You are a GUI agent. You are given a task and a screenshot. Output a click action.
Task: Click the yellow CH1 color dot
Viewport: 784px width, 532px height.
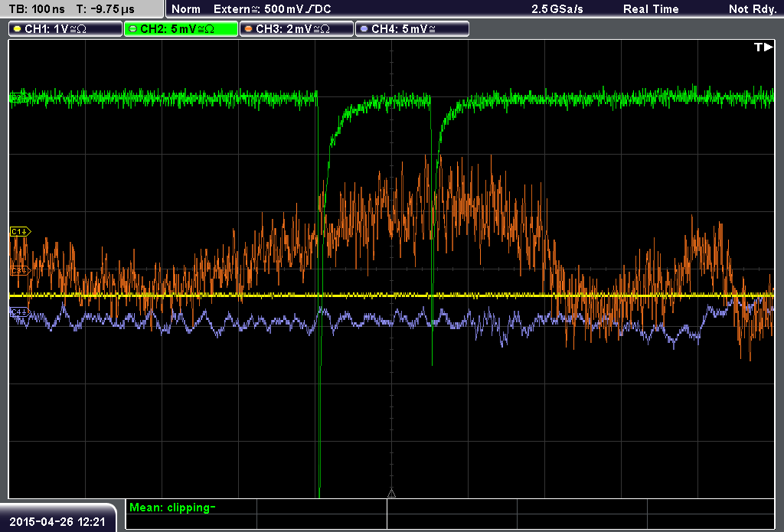[x=18, y=29]
